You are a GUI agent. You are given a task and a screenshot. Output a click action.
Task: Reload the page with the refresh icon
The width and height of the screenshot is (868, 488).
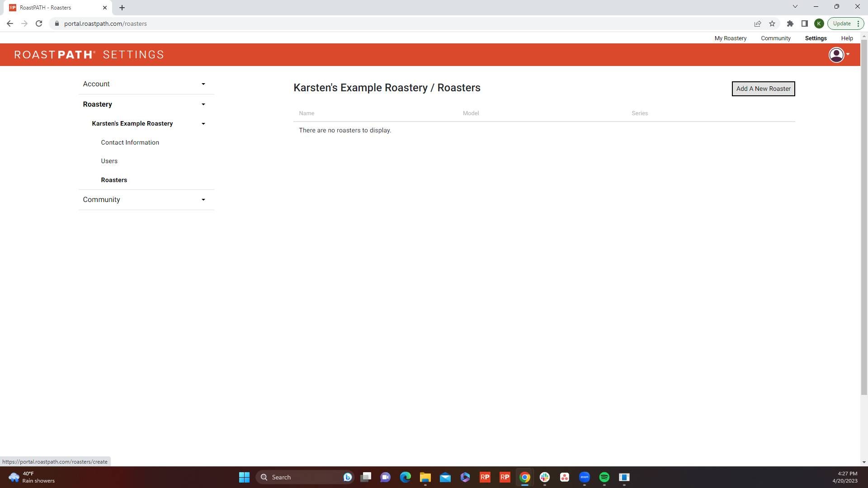point(39,23)
